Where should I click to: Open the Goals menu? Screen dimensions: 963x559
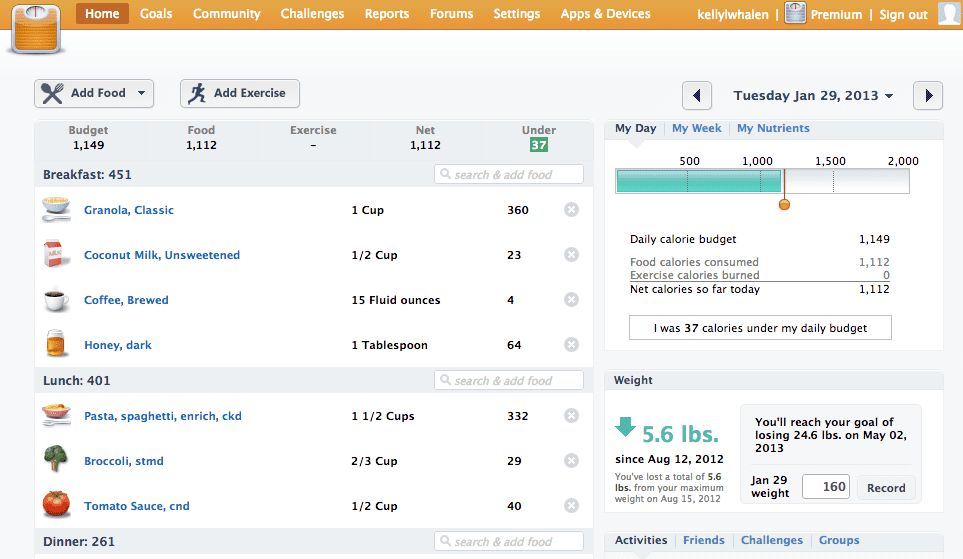[156, 14]
